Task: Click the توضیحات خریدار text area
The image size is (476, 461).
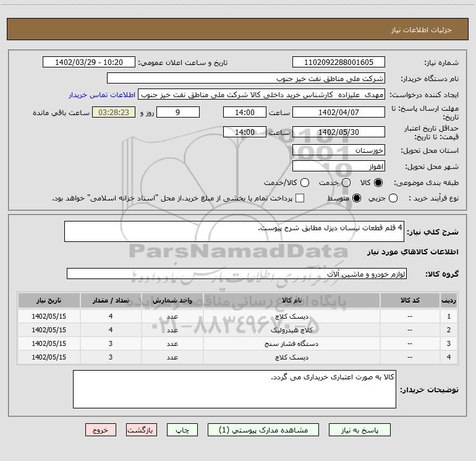Action: 234,389
